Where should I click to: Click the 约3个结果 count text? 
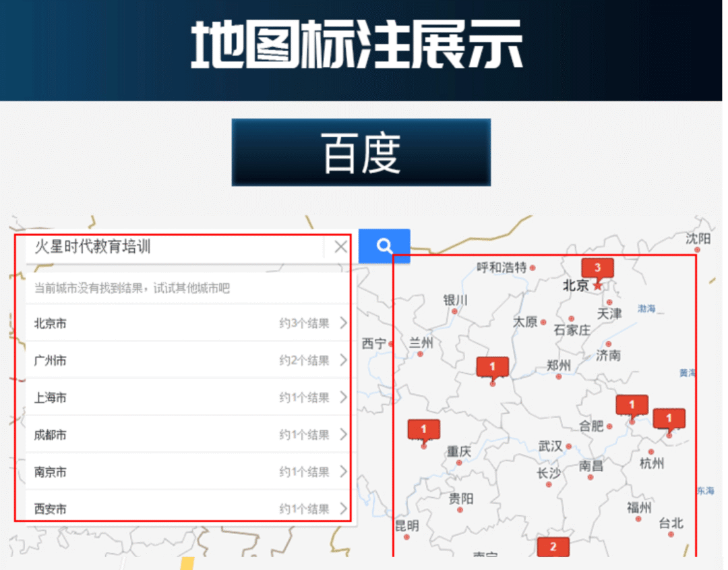(304, 323)
